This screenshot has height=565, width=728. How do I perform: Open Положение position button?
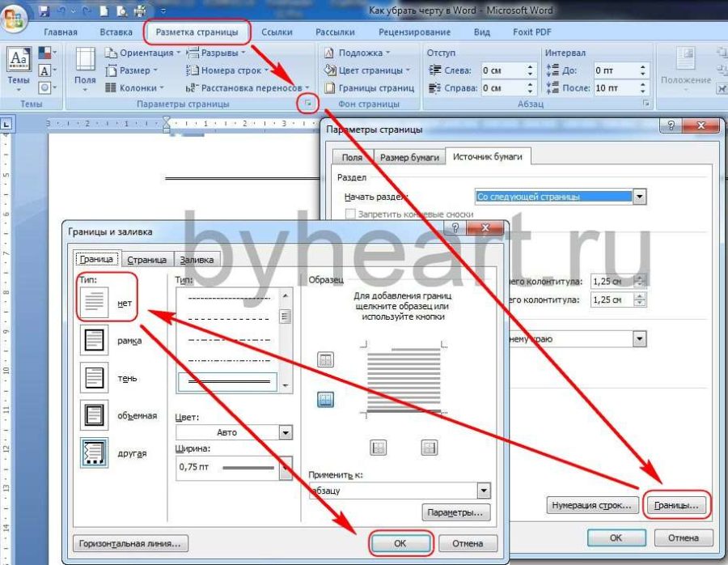[686, 69]
